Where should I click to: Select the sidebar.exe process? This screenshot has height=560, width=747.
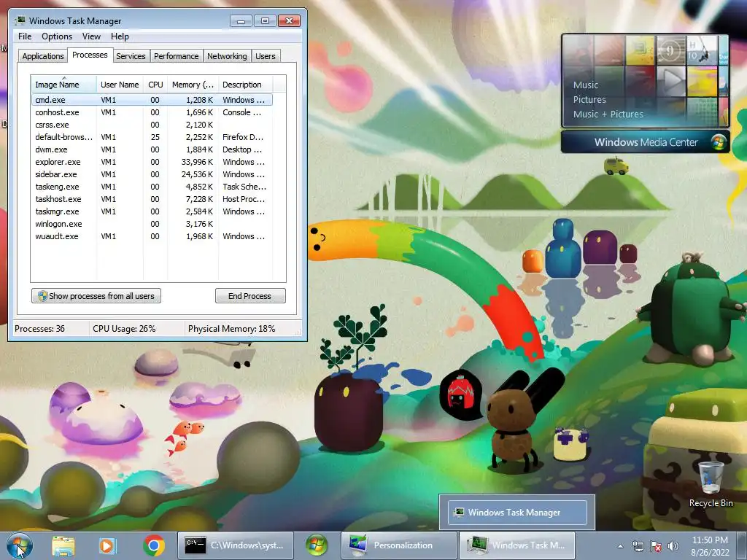point(152,174)
